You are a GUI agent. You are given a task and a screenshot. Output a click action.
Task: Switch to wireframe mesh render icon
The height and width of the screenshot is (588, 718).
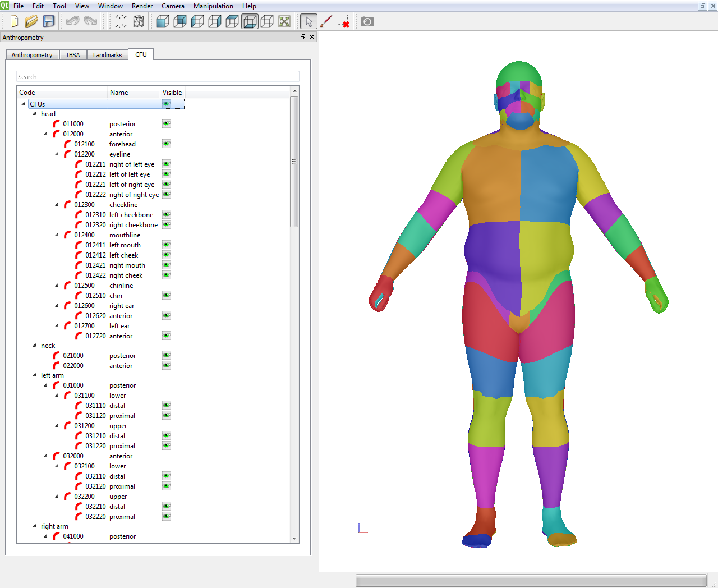click(139, 21)
